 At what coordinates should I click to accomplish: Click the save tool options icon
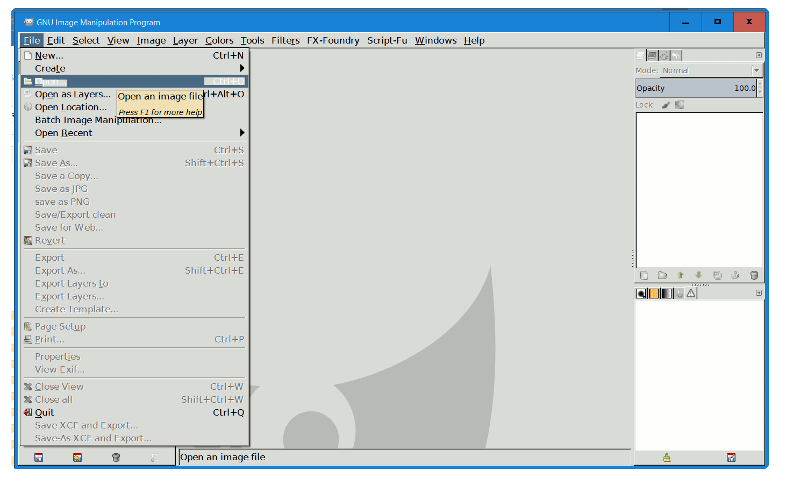pyautogui.click(x=39, y=457)
